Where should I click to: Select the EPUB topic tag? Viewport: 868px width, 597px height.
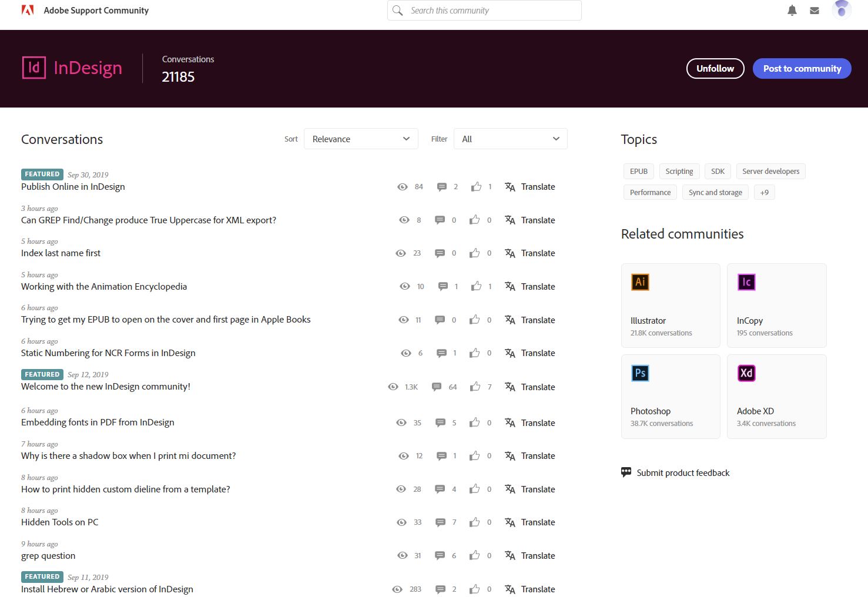(638, 171)
